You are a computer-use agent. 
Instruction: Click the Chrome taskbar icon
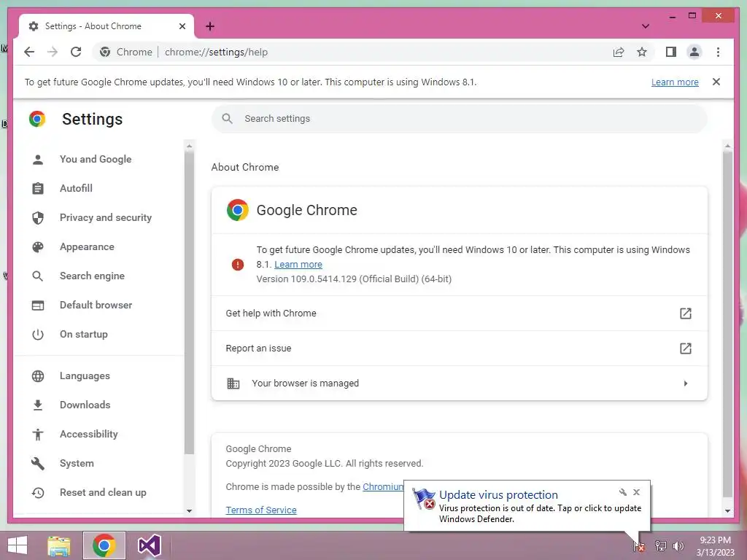click(104, 545)
